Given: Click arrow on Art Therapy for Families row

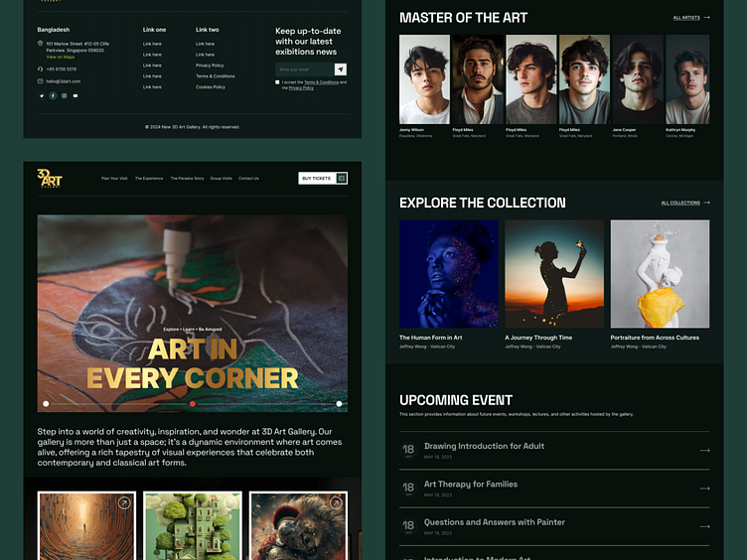Looking at the screenshot, I should pyautogui.click(x=705, y=489).
